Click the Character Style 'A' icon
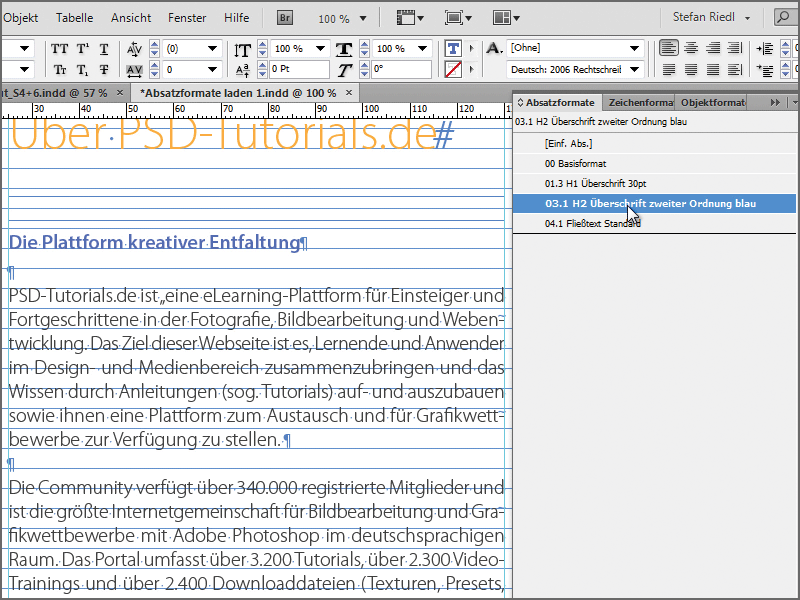This screenshot has height=600, width=800. (x=494, y=48)
